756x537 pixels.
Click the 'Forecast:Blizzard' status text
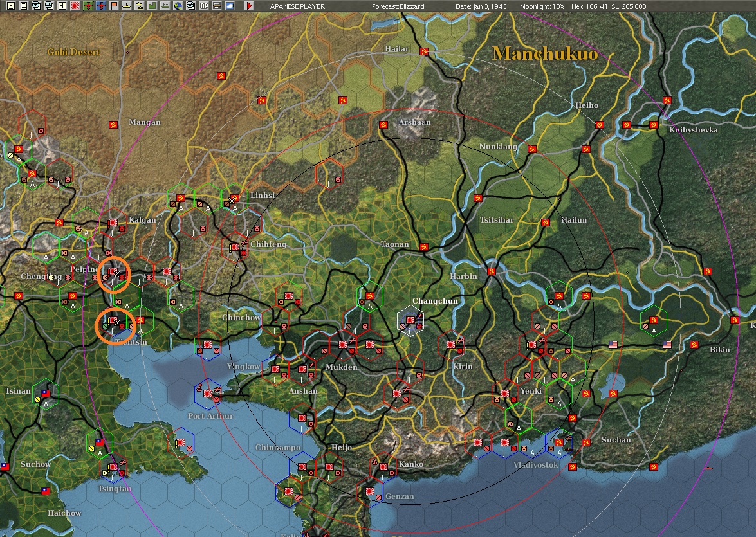point(398,6)
